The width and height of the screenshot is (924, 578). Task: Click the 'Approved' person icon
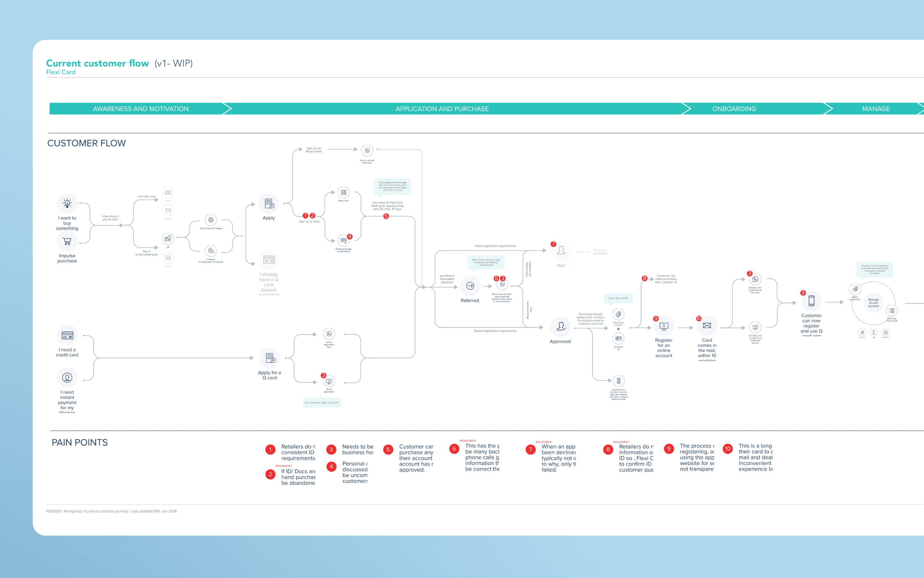(560, 327)
